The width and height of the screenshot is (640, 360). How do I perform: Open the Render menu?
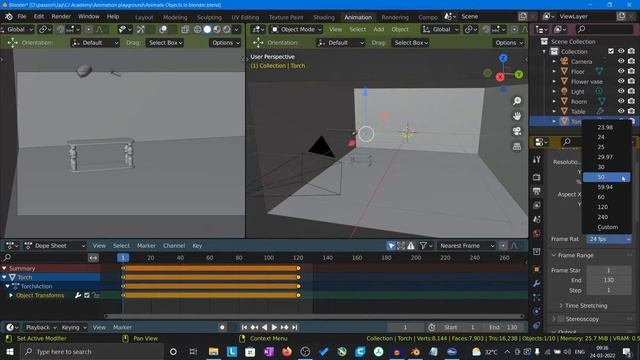point(61,17)
